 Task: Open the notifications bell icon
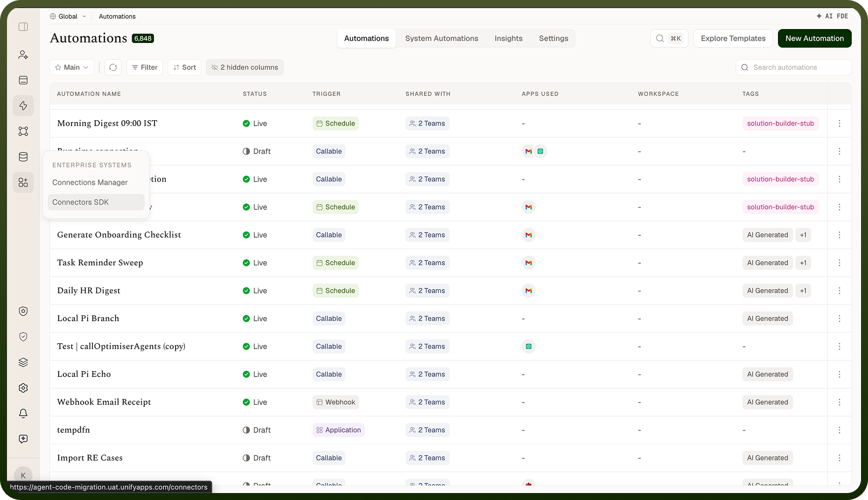23,413
